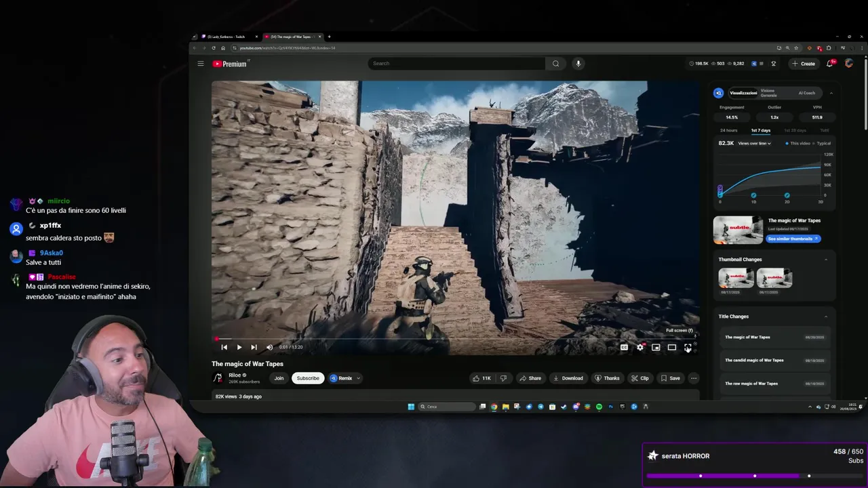Like the video with 11K likes
The width and height of the screenshot is (868, 488).
click(481, 378)
